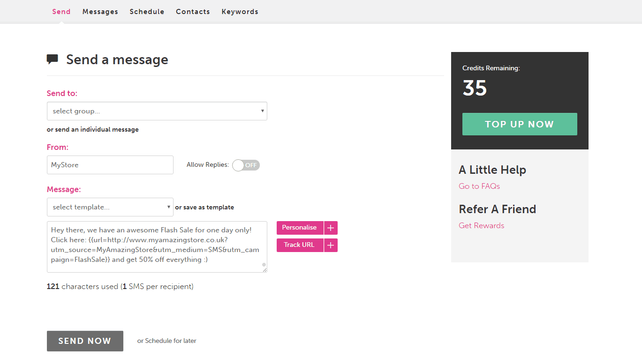Click the plus icon next to Track URL
Screen dimensions: 642x364
pyautogui.click(x=331, y=245)
